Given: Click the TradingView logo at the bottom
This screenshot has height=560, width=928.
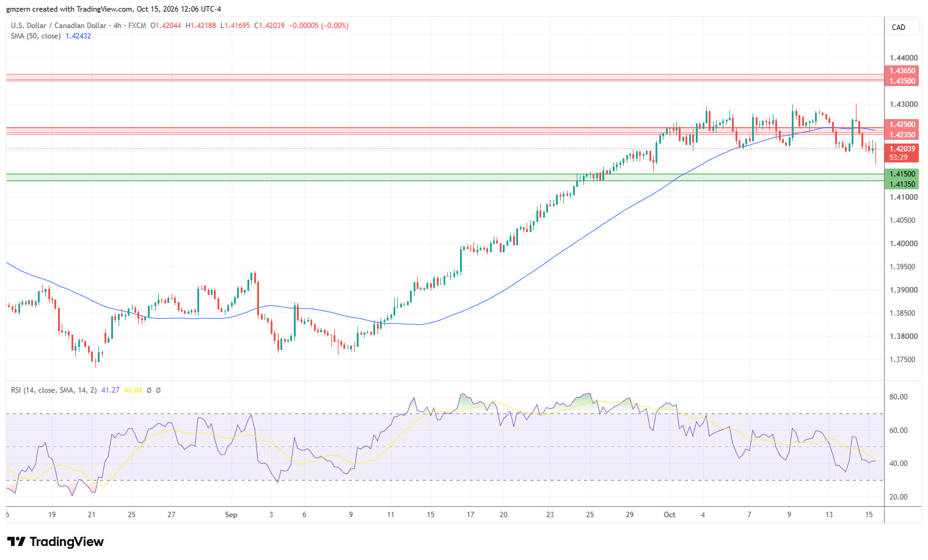Looking at the screenshot, I should pos(56,542).
